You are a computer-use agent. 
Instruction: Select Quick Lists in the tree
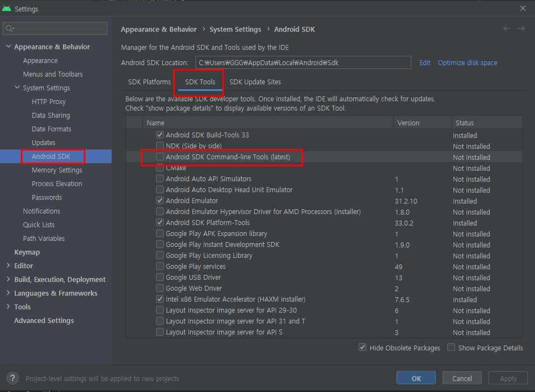[39, 224]
